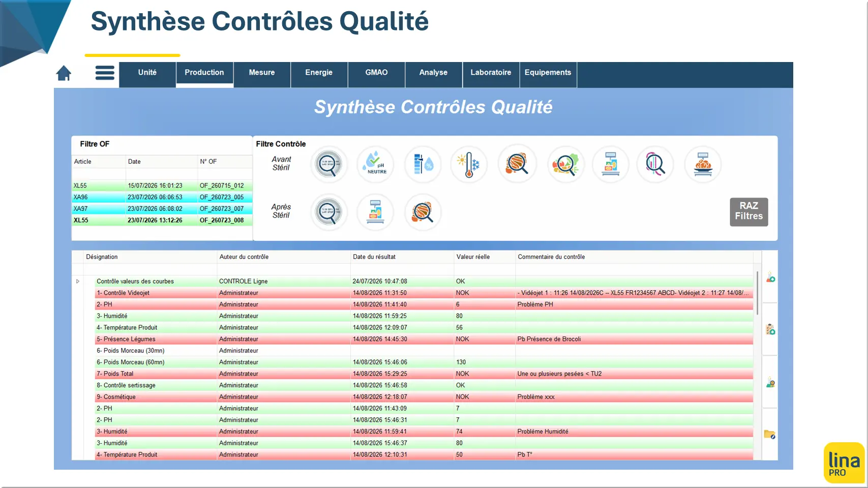Filter by Videojet control in Après Stéril
This screenshot has height=488, width=868.
(329, 212)
